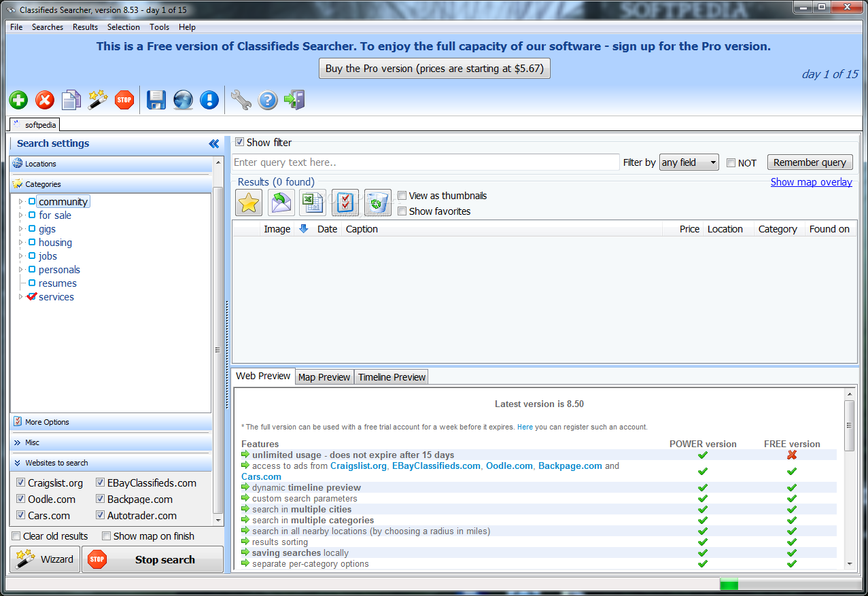This screenshot has width=868, height=596.
Task: Click the More Options section icon
Action: point(18,421)
